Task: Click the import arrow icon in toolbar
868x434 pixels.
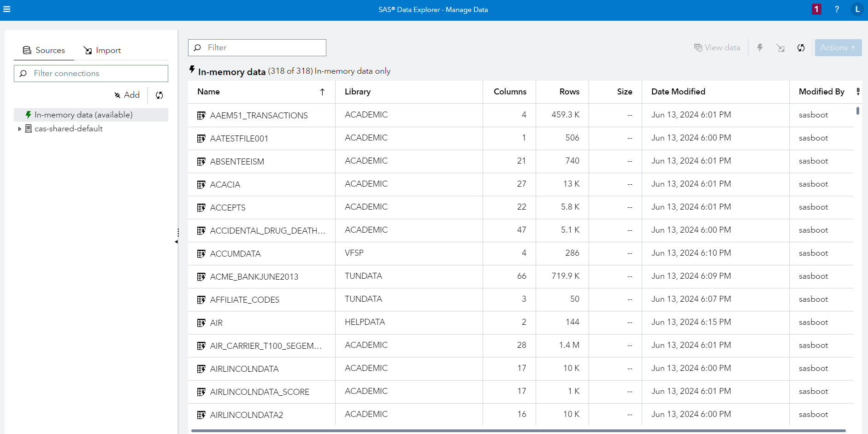Action: [x=780, y=48]
